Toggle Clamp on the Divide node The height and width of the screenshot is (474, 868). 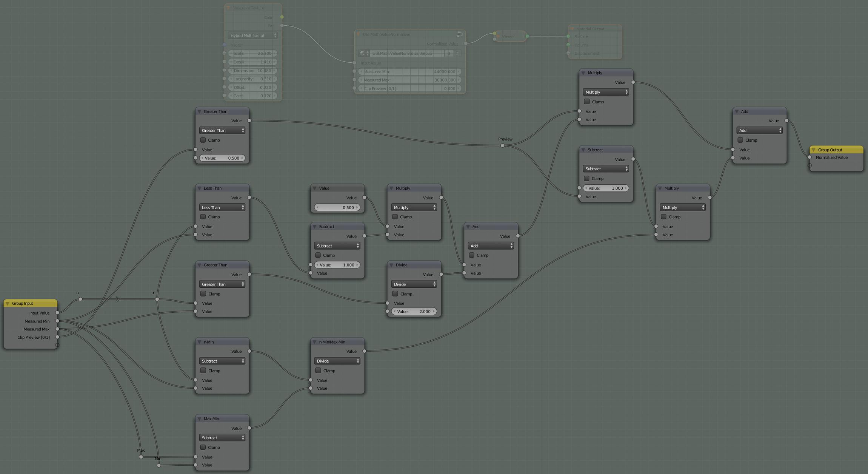[395, 294]
